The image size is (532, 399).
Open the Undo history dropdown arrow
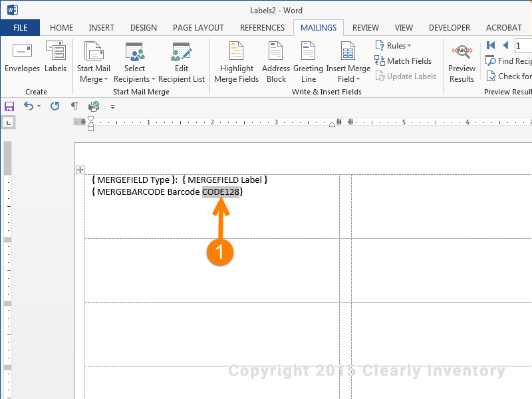[39, 106]
